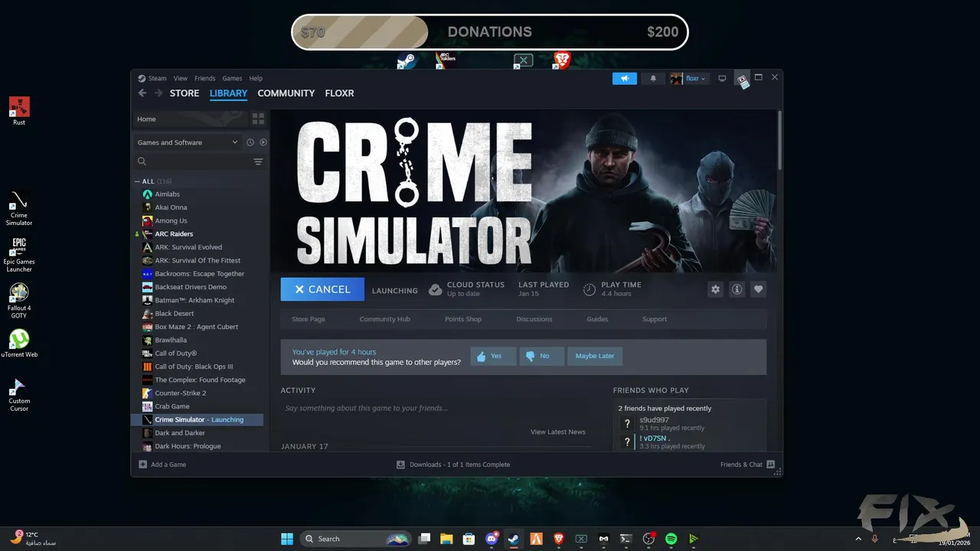Click the Add a Game plus icon
Image resolution: width=980 pixels, height=551 pixels.
coord(142,465)
